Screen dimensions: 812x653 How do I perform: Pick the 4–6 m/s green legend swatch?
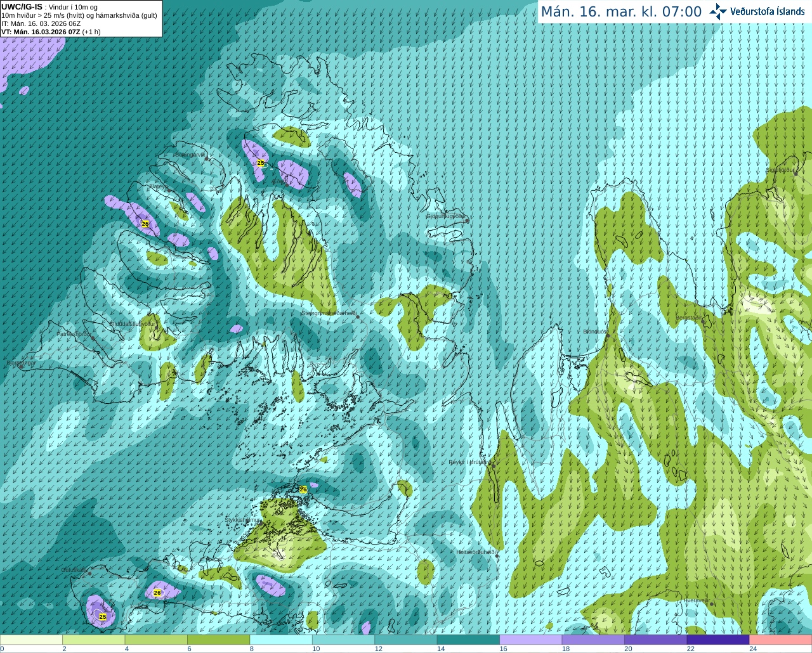point(156,640)
